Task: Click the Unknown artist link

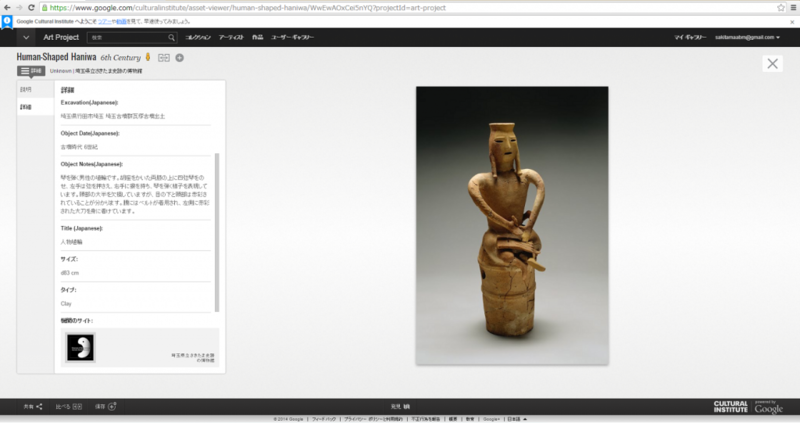Action: pyautogui.click(x=61, y=71)
